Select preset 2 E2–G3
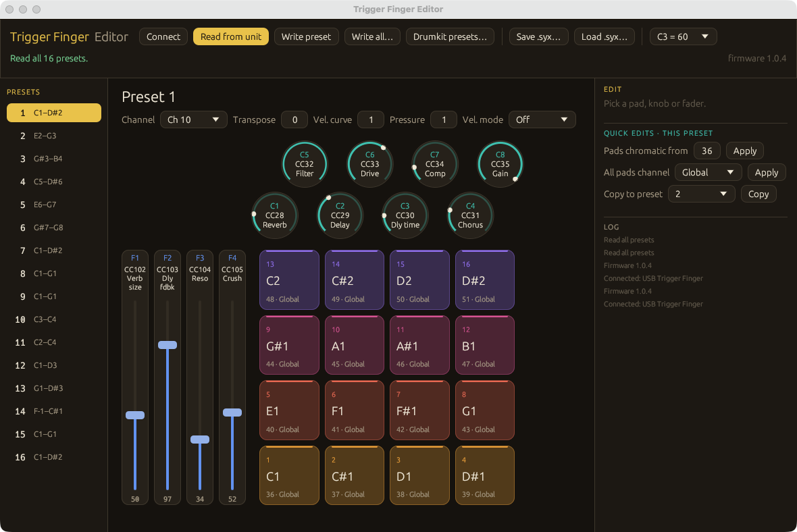The height and width of the screenshot is (532, 797). [x=54, y=136]
